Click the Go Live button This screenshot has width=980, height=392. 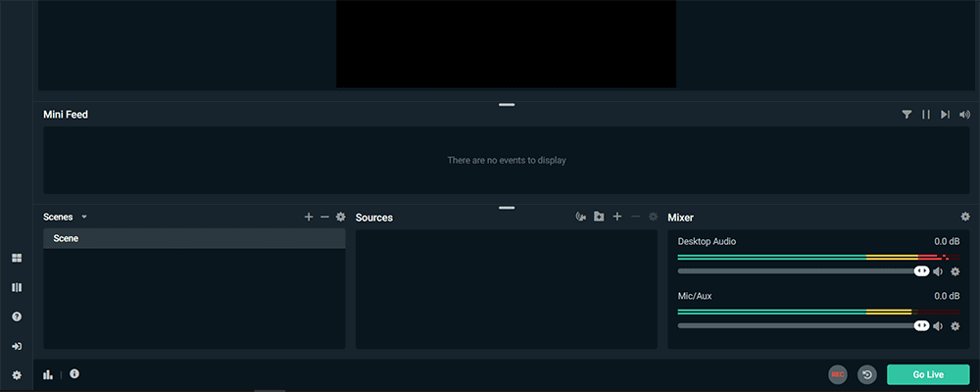tap(928, 374)
